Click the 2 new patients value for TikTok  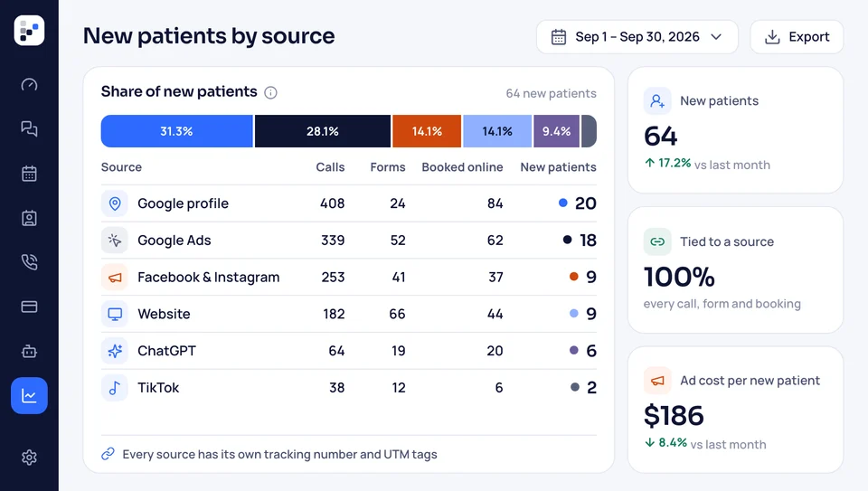tap(591, 388)
